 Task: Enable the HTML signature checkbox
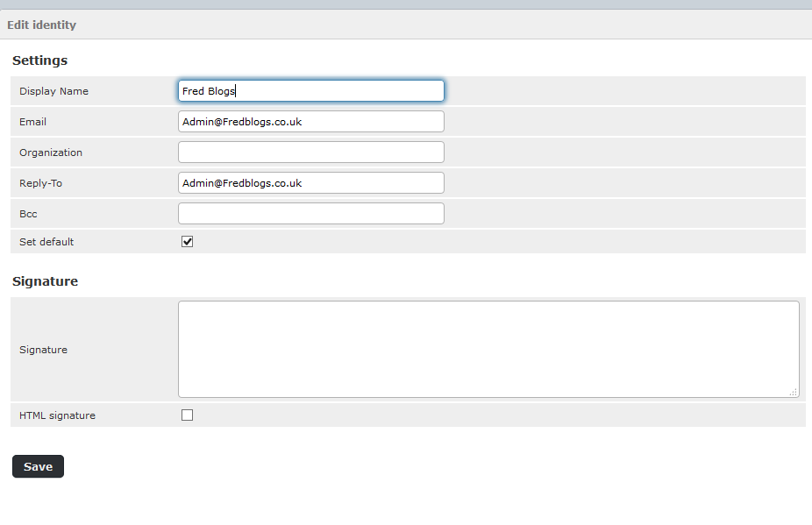coord(187,415)
